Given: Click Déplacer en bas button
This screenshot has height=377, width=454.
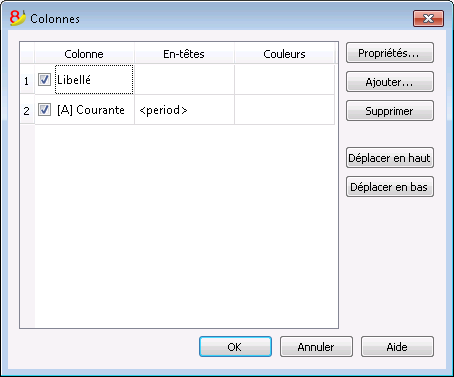Looking at the screenshot, I should pyautogui.click(x=390, y=187).
